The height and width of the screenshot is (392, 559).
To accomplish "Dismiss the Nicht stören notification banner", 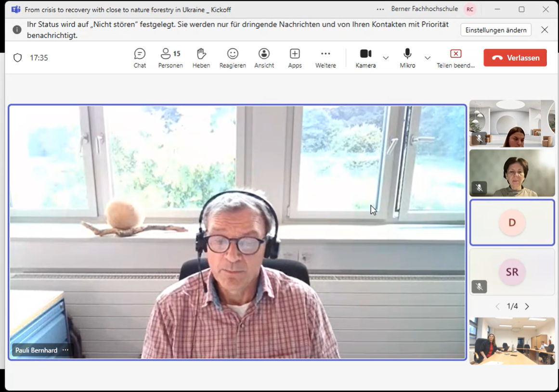I will 545,30.
